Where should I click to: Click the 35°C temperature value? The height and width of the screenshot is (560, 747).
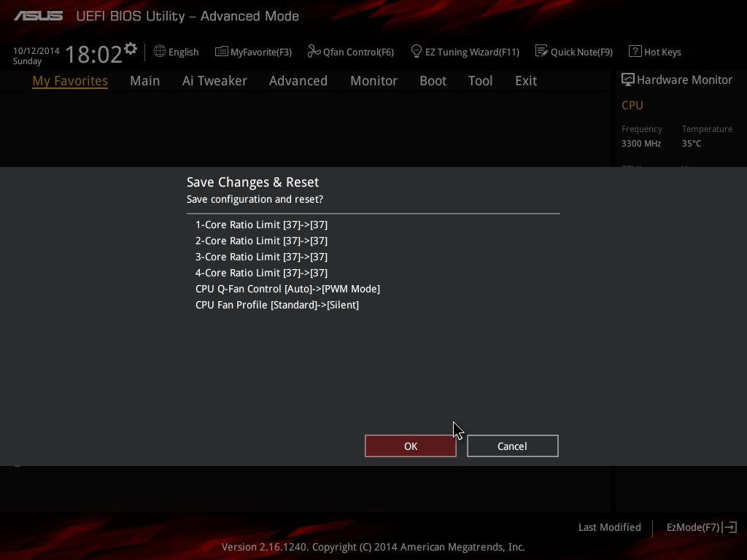pyautogui.click(x=692, y=144)
